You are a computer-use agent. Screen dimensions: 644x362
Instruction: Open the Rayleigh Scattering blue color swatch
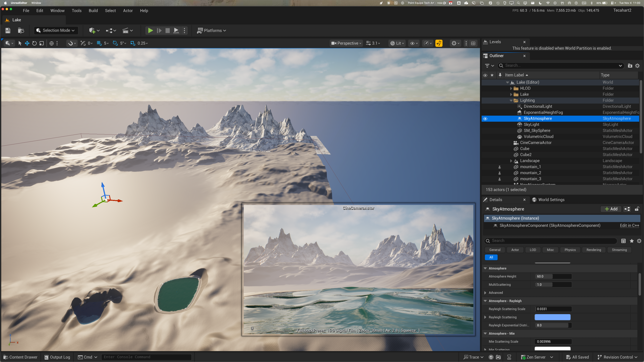pyautogui.click(x=553, y=317)
